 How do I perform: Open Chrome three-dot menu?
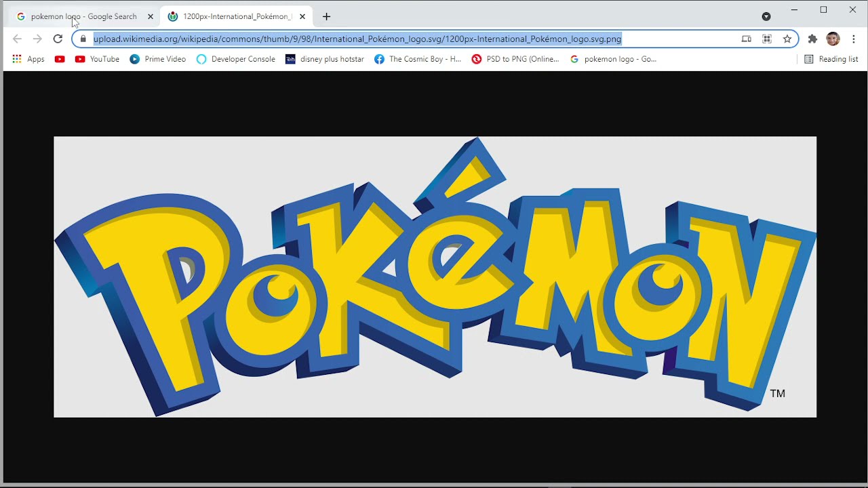pos(853,39)
